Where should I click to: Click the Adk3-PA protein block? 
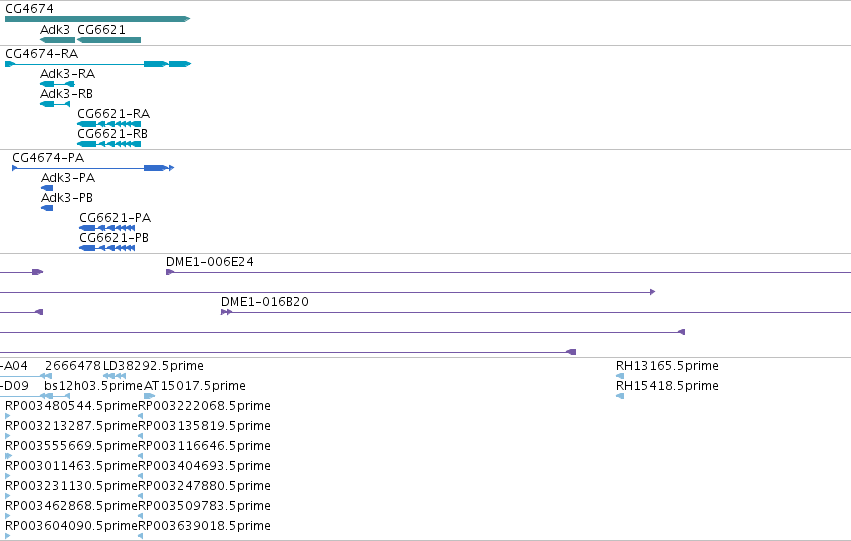pyautogui.click(x=47, y=188)
